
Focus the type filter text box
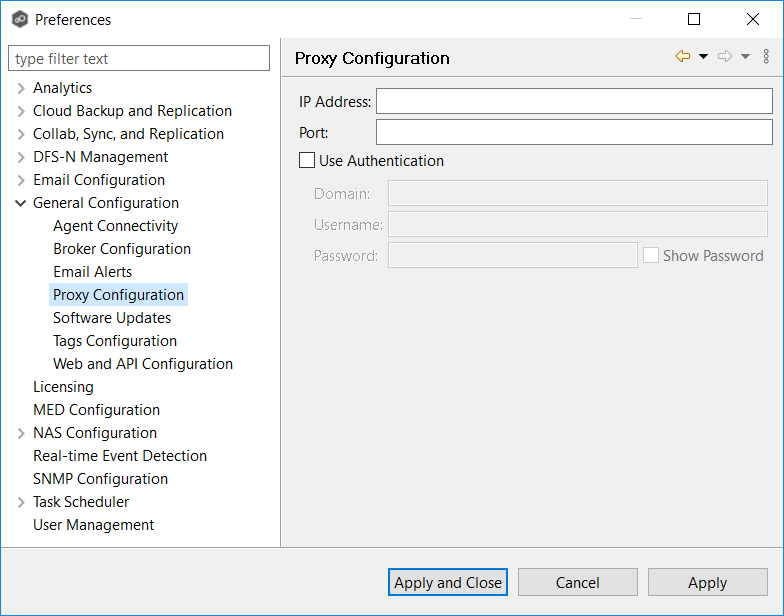pos(139,59)
